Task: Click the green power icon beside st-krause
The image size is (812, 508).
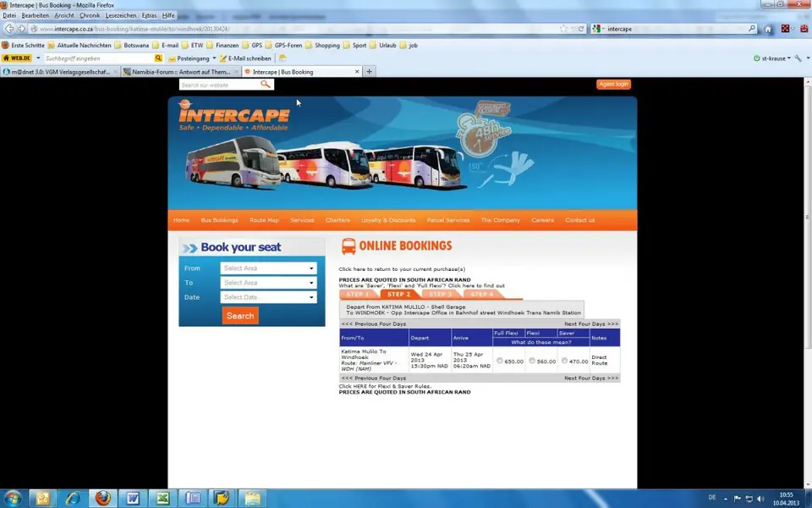Action: [756, 58]
